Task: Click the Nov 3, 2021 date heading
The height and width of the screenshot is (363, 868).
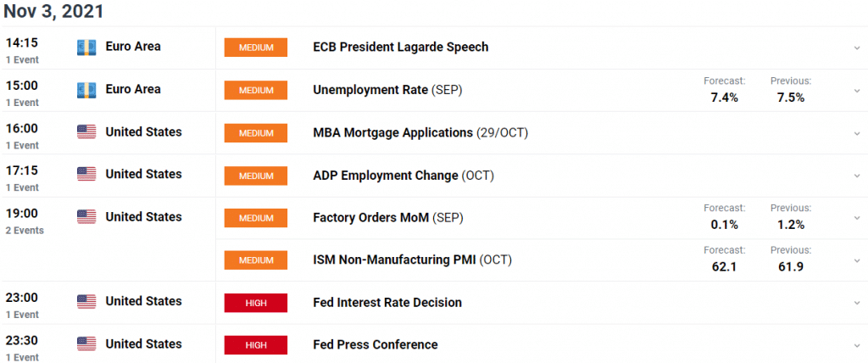Action: pos(53,11)
